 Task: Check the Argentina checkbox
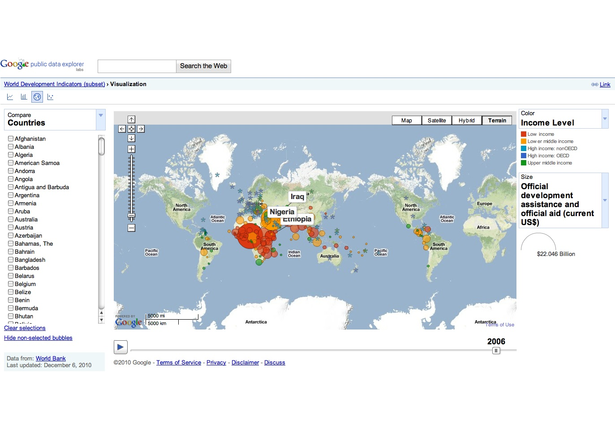click(11, 195)
